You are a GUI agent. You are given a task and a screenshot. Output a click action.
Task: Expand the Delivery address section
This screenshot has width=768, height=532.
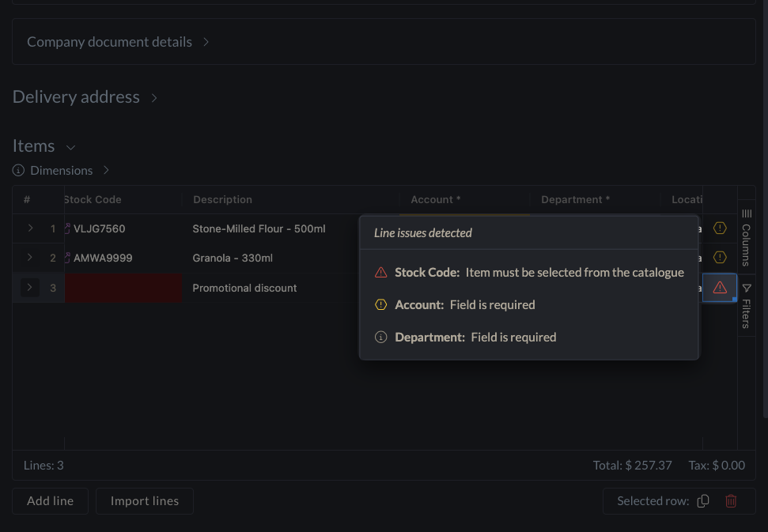pyautogui.click(x=154, y=98)
